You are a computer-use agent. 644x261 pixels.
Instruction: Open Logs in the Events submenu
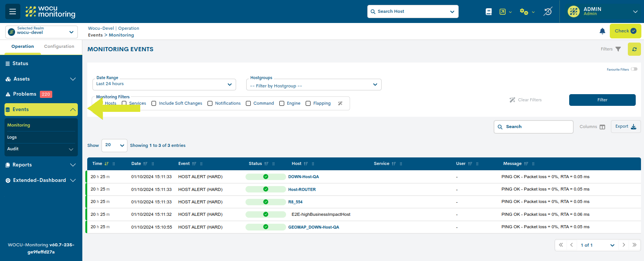tap(12, 137)
